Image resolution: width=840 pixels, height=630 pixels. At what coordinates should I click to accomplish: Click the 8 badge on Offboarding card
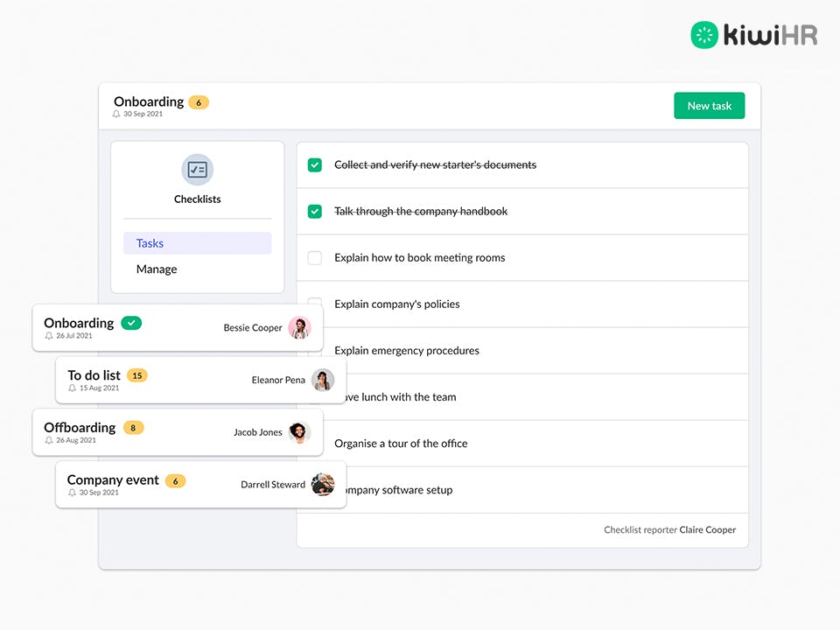click(x=133, y=428)
